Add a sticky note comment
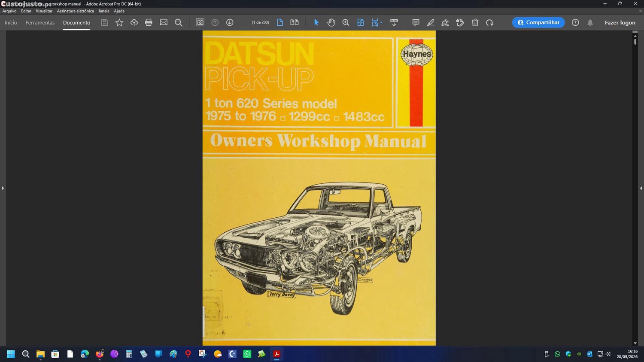This screenshot has width=644, height=362. coord(416,22)
